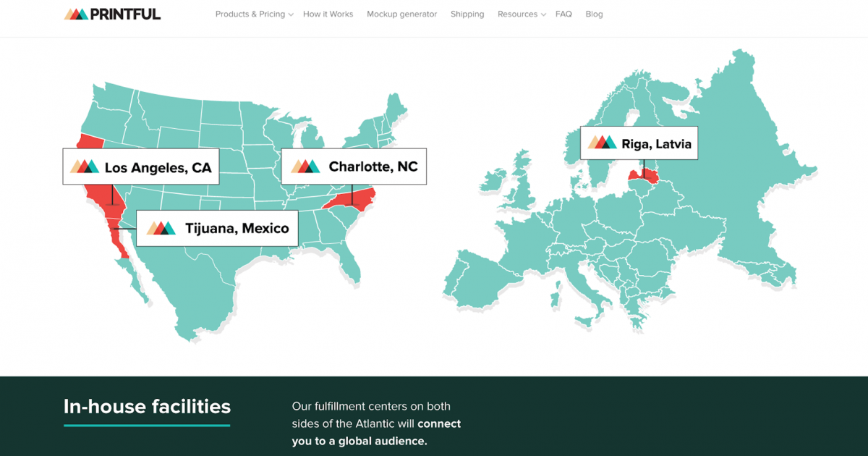This screenshot has width=868, height=456.
Task: Click the logo icon in Tijuana label
Action: pyautogui.click(x=161, y=228)
